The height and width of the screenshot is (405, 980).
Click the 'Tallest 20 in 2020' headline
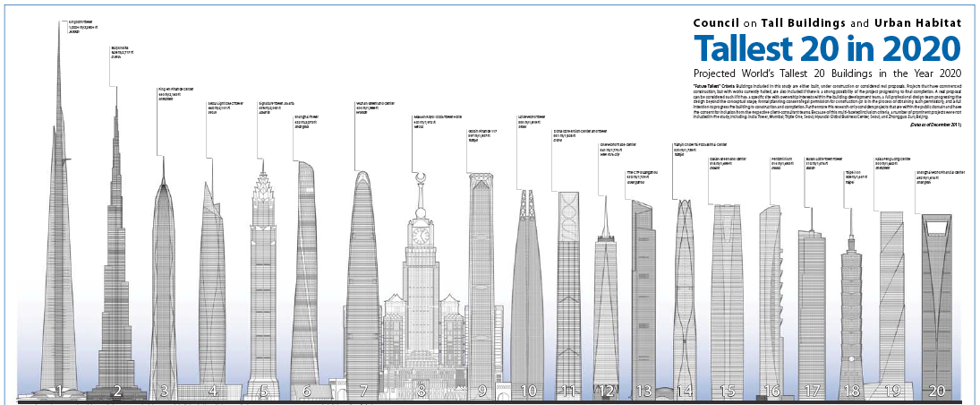pos(827,47)
